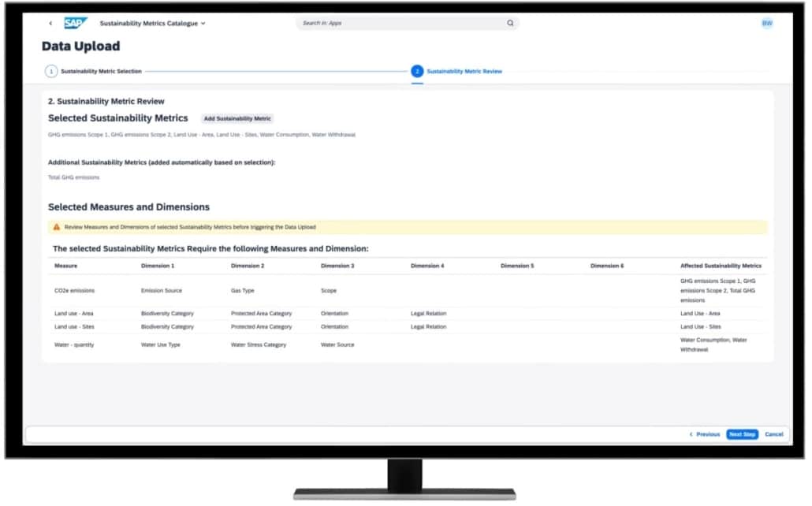Image resolution: width=812 pixels, height=506 pixels.
Task: Open the BW user avatar
Action: [x=766, y=23]
